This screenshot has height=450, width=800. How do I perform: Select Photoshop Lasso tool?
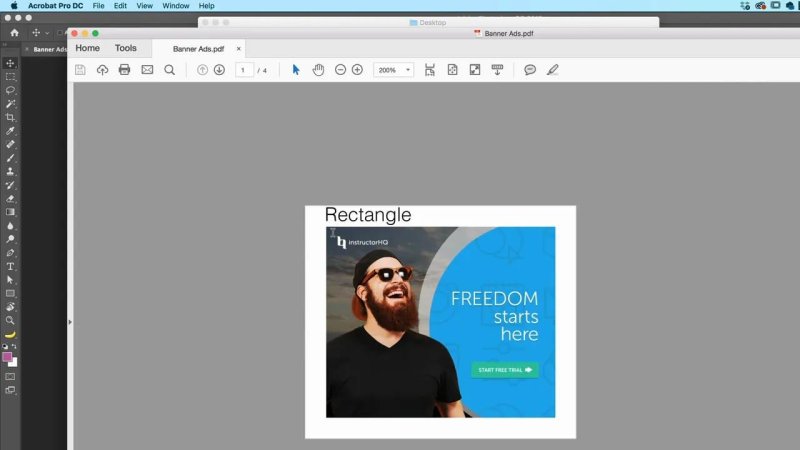(x=10, y=90)
